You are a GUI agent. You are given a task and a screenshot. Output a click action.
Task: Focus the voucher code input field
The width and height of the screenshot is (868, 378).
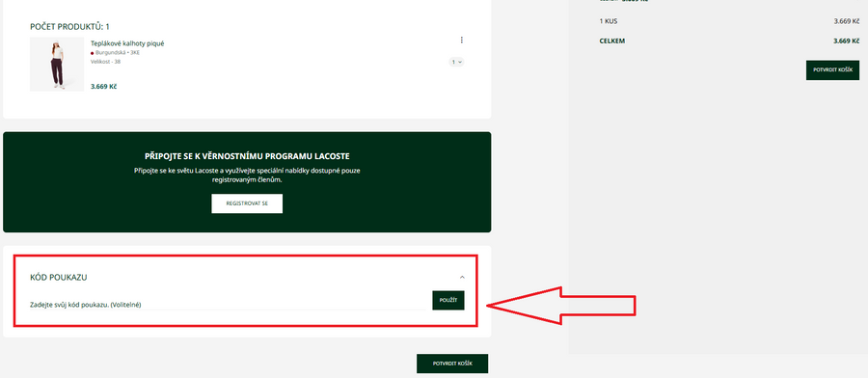point(228,304)
